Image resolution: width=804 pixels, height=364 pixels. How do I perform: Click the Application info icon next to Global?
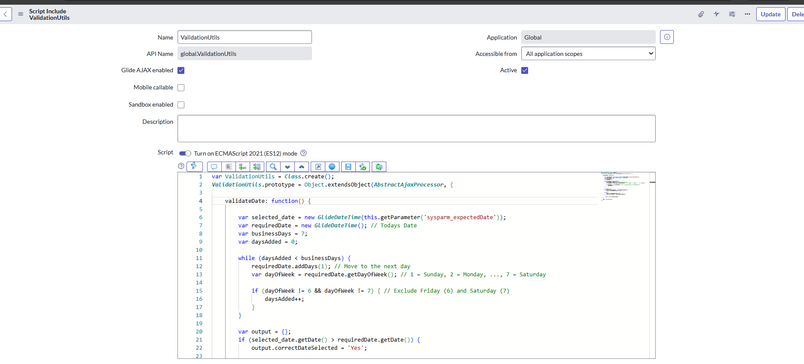coord(667,37)
